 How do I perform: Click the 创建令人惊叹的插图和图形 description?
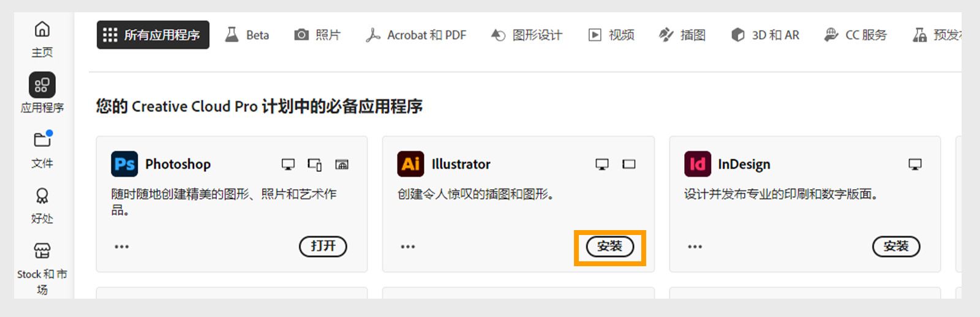coord(476,194)
